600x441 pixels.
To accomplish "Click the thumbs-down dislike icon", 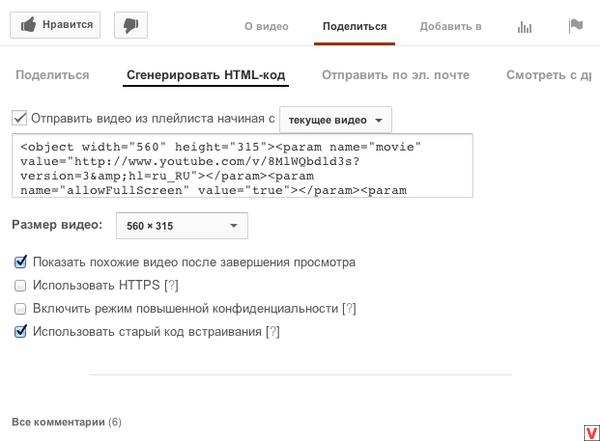I will [131, 25].
